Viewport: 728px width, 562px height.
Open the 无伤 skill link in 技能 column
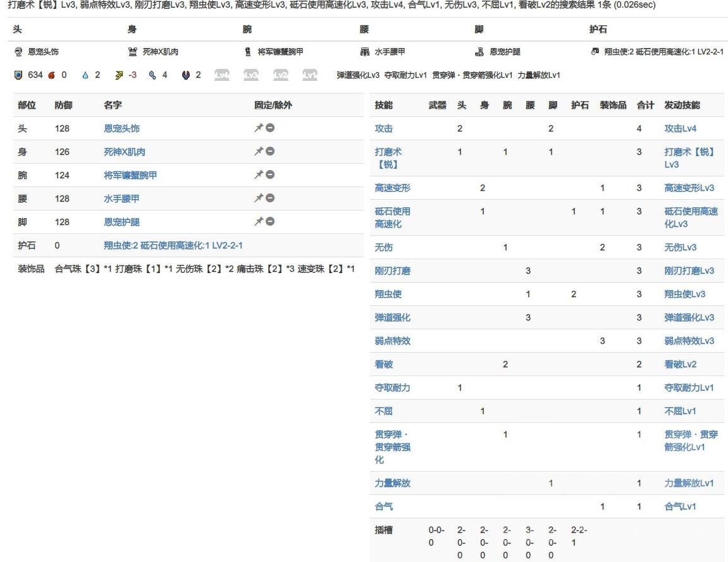(x=383, y=247)
